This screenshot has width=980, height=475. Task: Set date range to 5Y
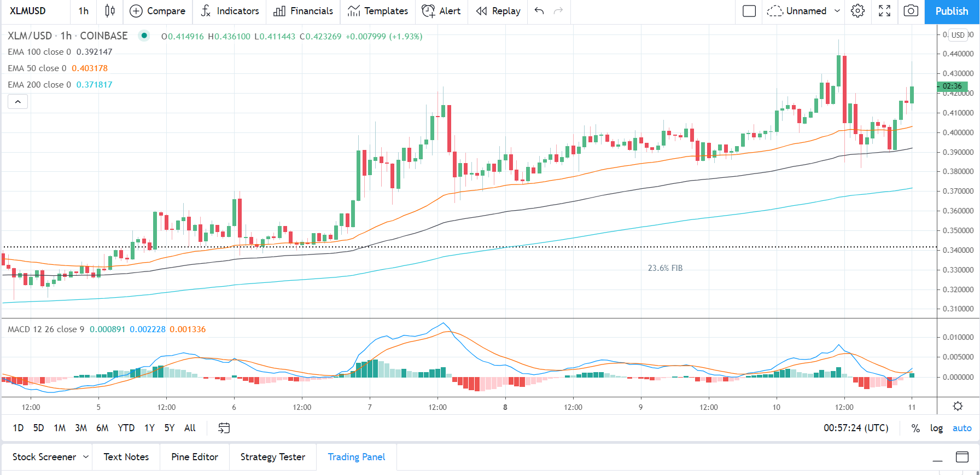coord(170,428)
